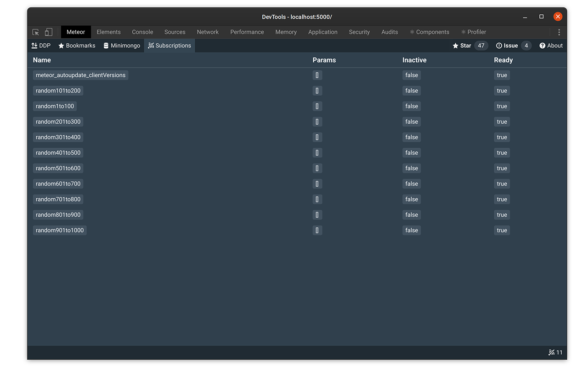588x368 pixels.
Task: Switch to the Security tab
Action: [359, 32]
